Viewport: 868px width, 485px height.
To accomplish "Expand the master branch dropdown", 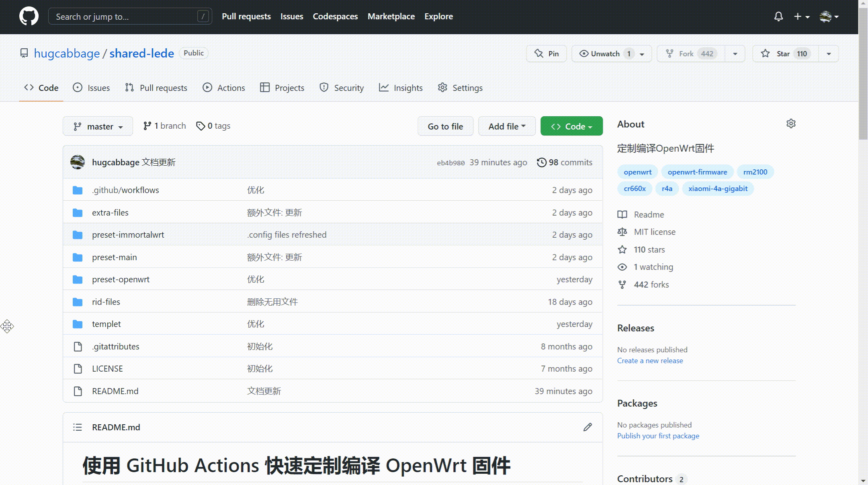I will 98,126.
